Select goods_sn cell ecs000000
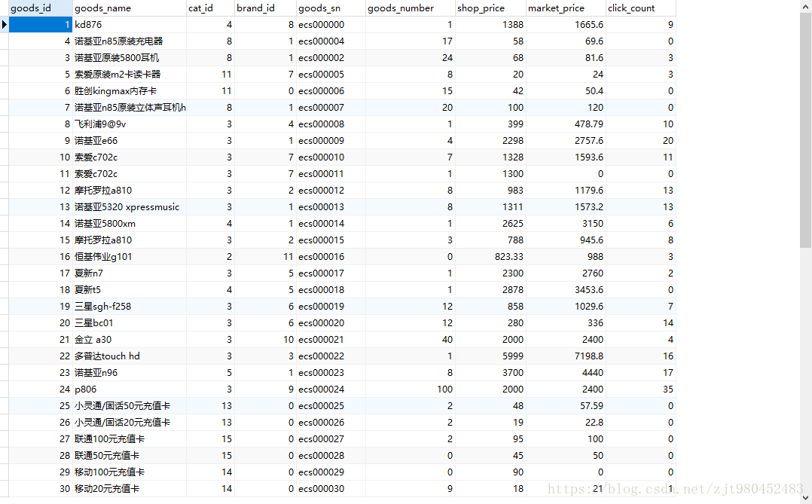The image size is (812, 504). [x=331, y=24]
